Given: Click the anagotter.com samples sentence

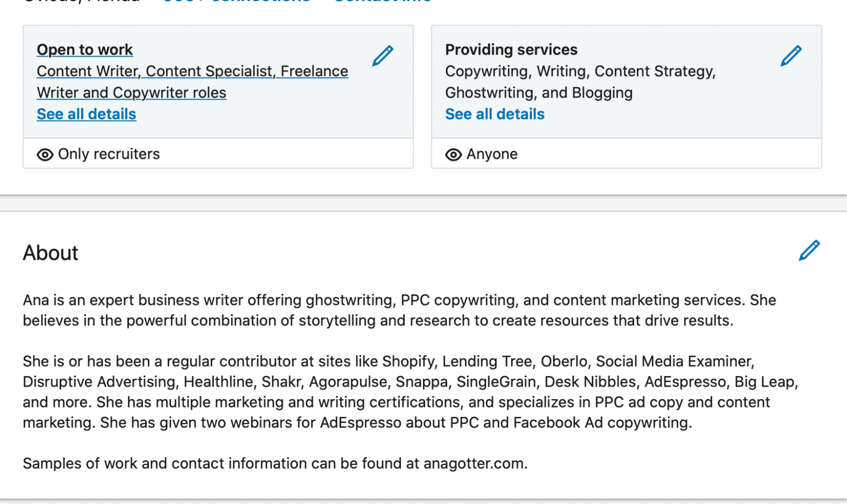Looking at the screenshot, I should [275, 464].
